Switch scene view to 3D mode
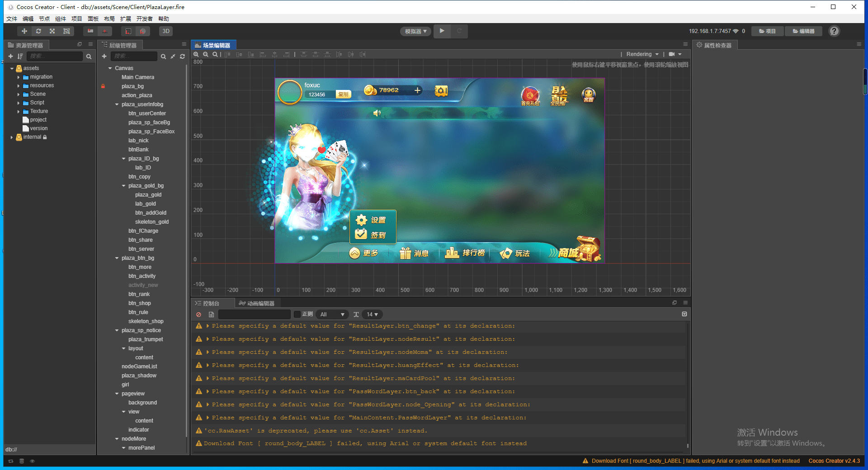 point(166,31)
